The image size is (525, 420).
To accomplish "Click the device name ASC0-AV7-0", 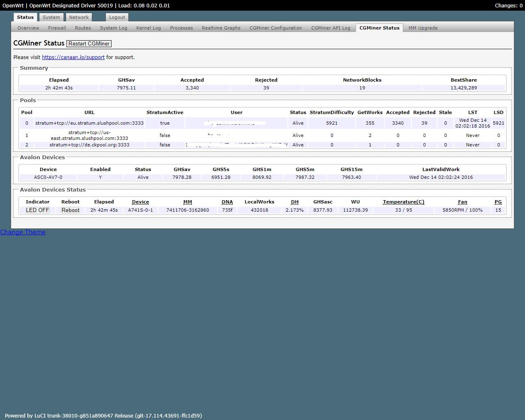I will 48,177.
